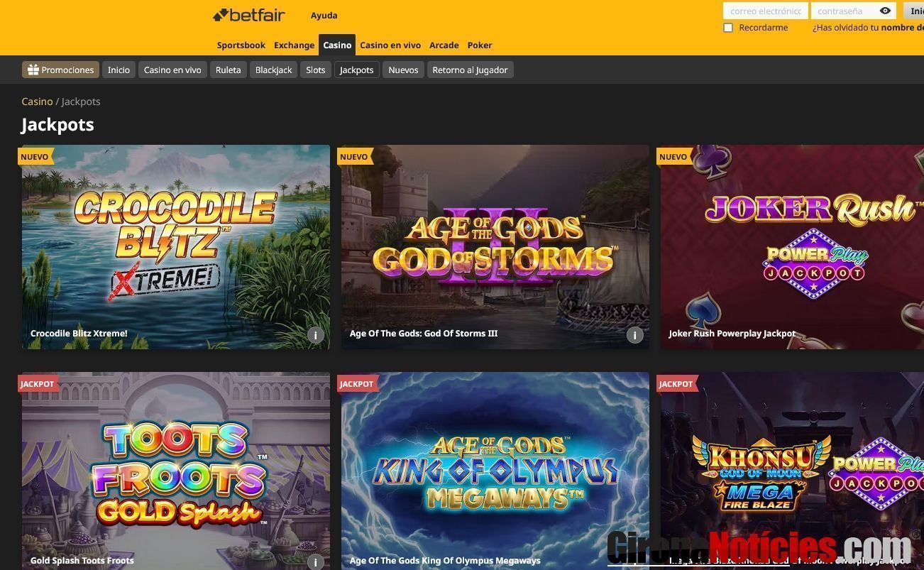Click the Casino breadcrumb link

pos(37,102)
